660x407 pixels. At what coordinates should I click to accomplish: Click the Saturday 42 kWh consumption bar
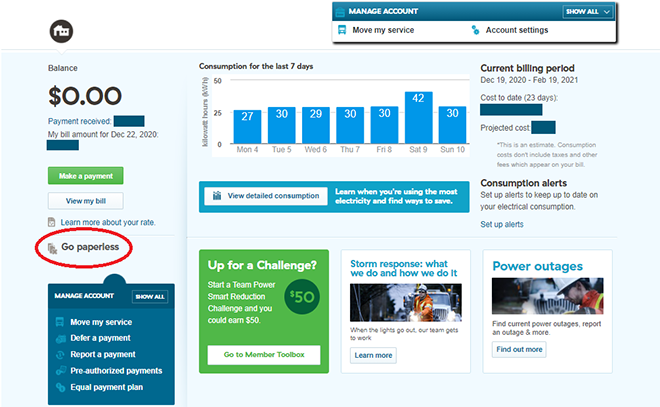tap(418, 118)
